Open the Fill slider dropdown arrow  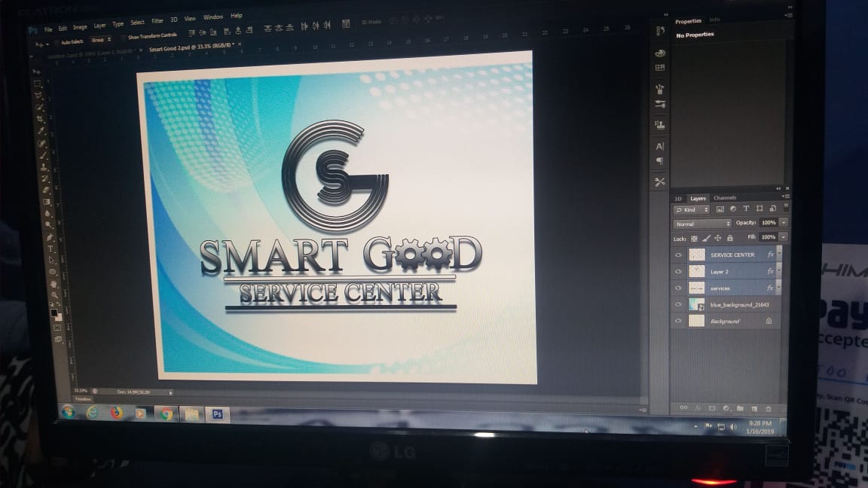pos(784,236)
